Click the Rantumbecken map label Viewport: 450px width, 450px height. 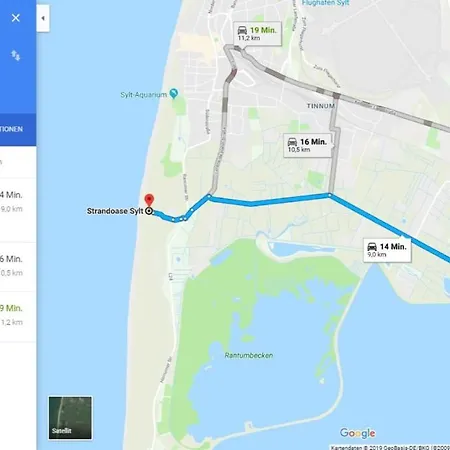[x=249, y=355]
